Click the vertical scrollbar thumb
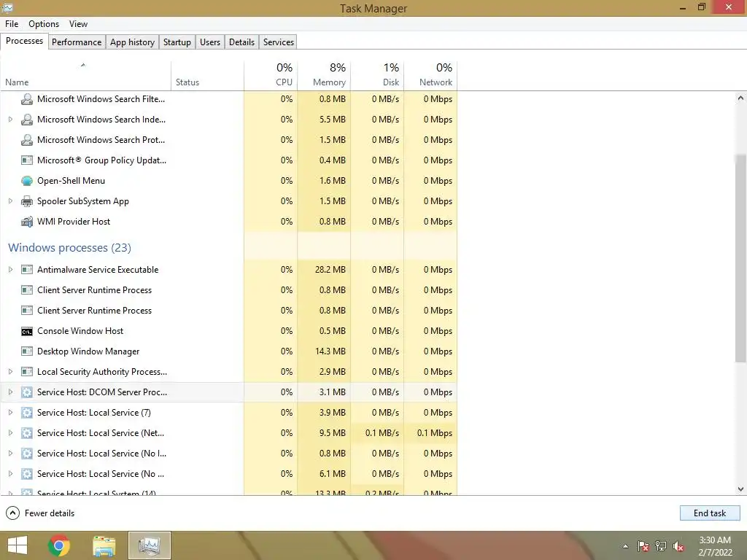The height and width of the screenshot is (560, 747). coord(740,259)
